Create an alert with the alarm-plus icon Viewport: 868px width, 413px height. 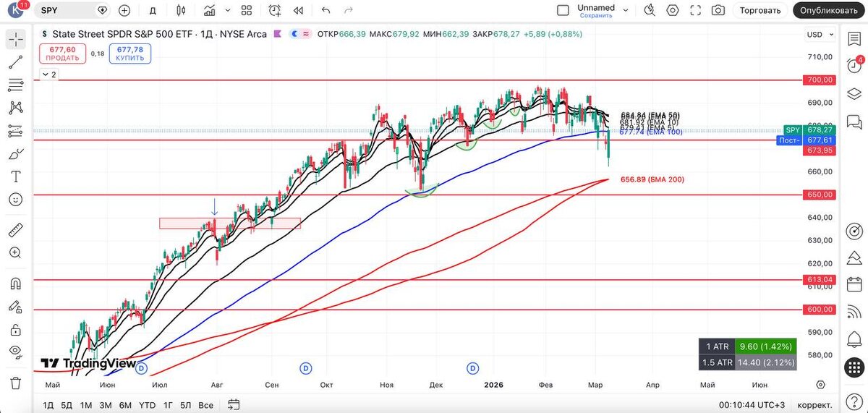275,10
